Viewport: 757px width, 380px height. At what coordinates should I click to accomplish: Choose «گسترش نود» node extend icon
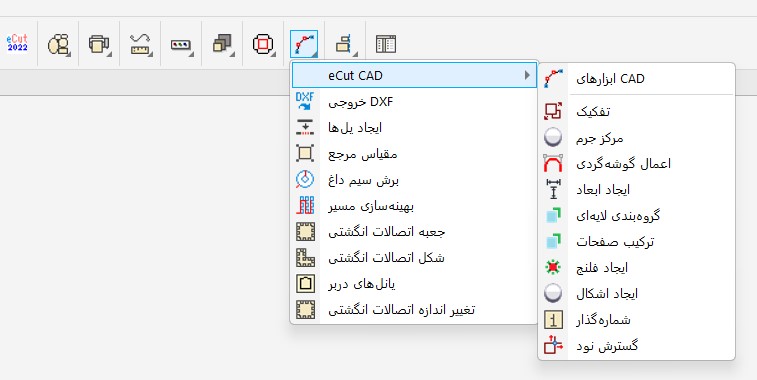(553, 346)
